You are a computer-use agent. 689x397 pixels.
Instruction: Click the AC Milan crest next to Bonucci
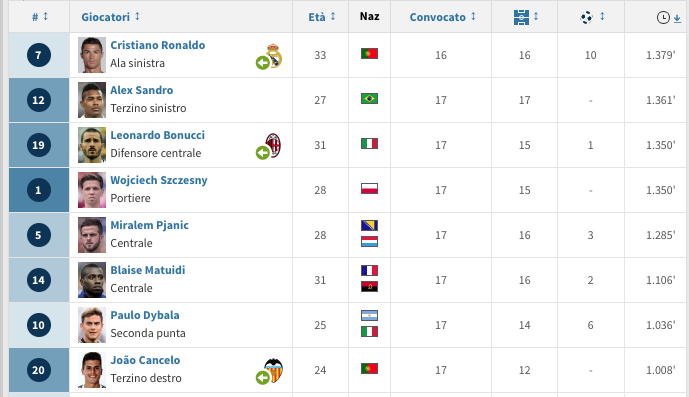click(273, 145)
